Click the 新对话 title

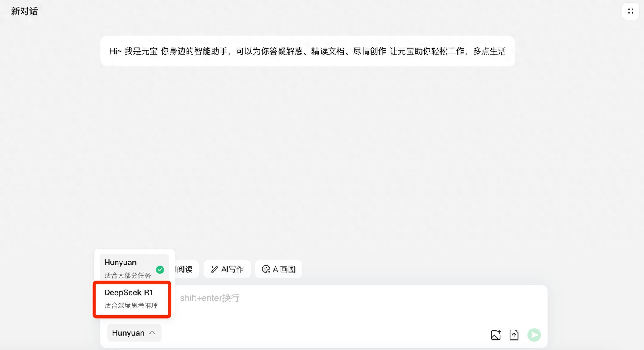point(24,11)
